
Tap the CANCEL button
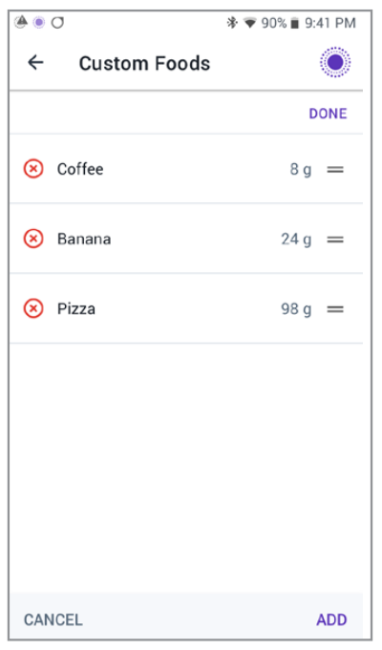point(53,620)
